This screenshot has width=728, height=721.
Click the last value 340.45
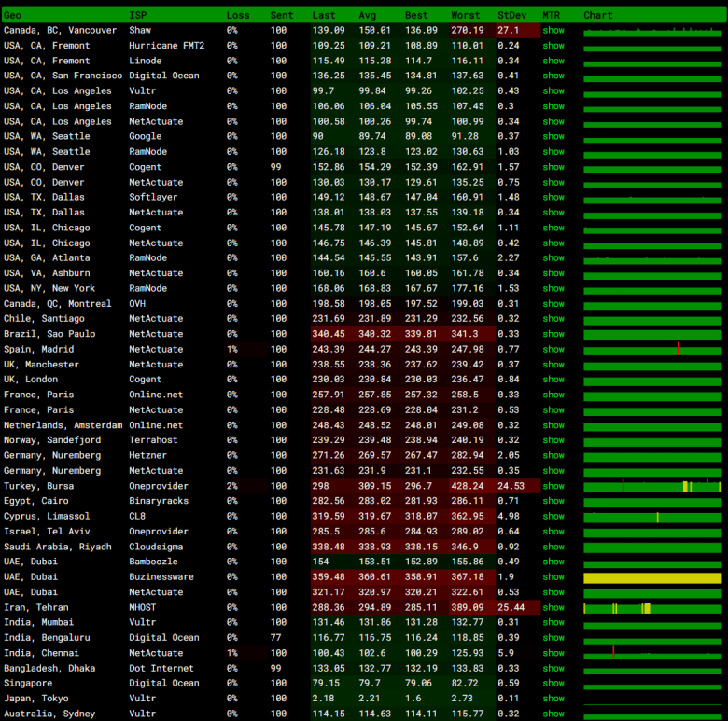[x=329, y=334]
